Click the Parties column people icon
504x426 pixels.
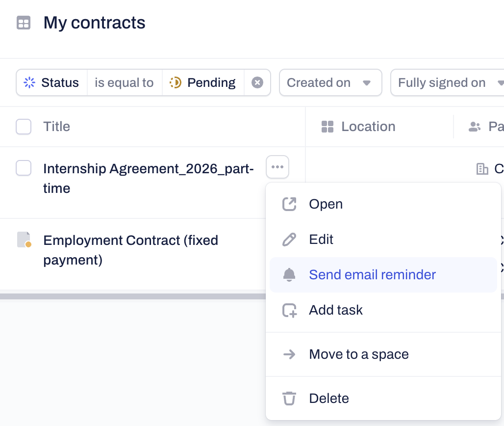coord(475,127)
